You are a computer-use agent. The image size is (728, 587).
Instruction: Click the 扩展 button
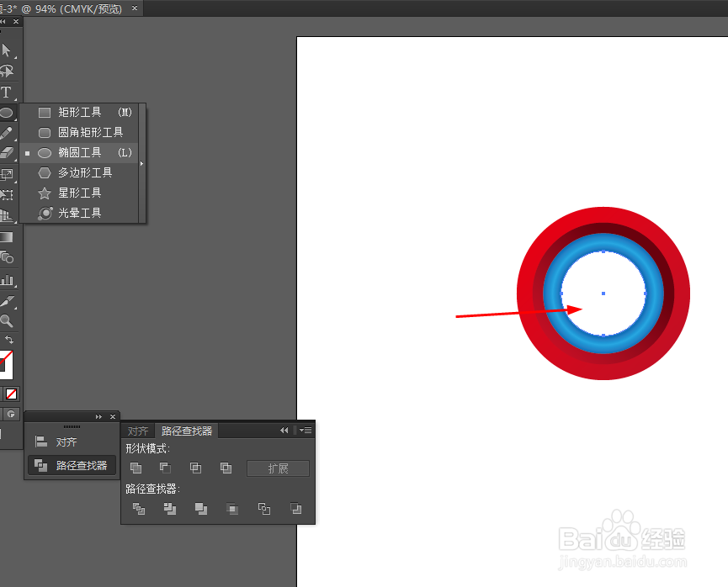pos(278,468)
